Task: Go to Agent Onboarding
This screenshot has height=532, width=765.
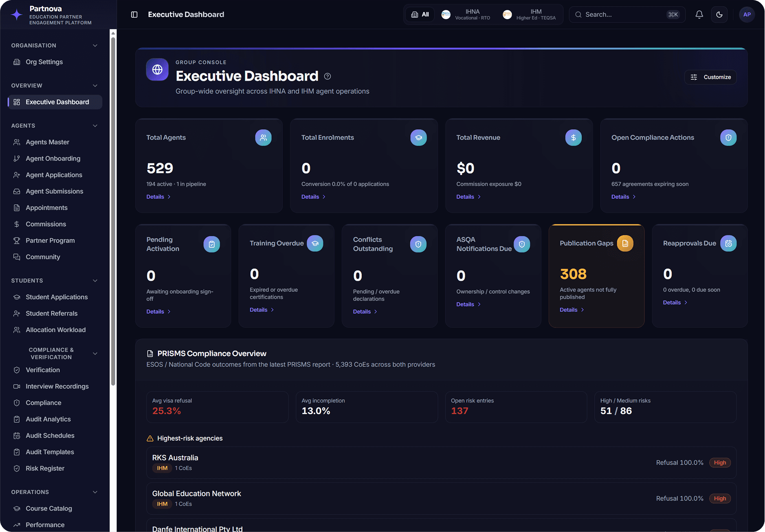Action: [55, 158]
